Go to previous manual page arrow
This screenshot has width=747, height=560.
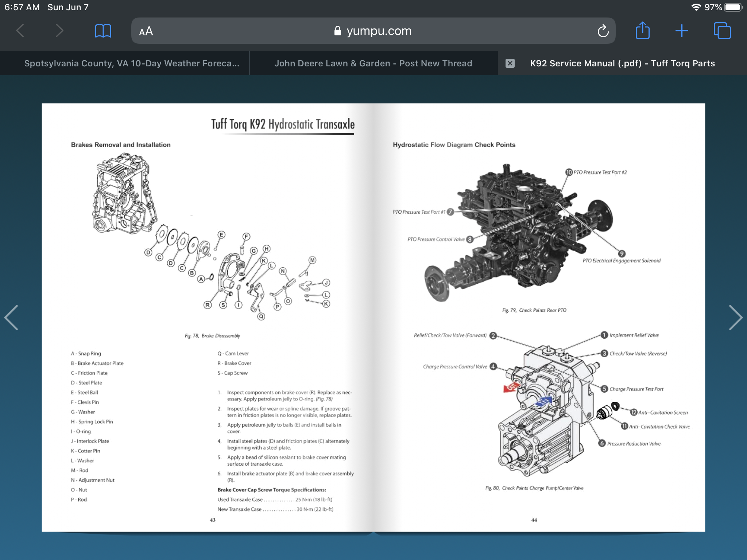coord(11,317)
